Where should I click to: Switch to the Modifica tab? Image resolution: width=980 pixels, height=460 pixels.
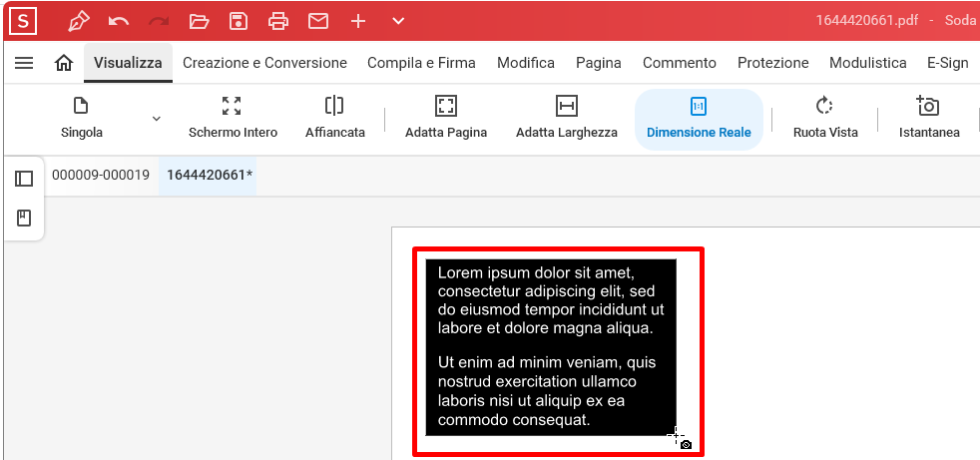(525, 63)
